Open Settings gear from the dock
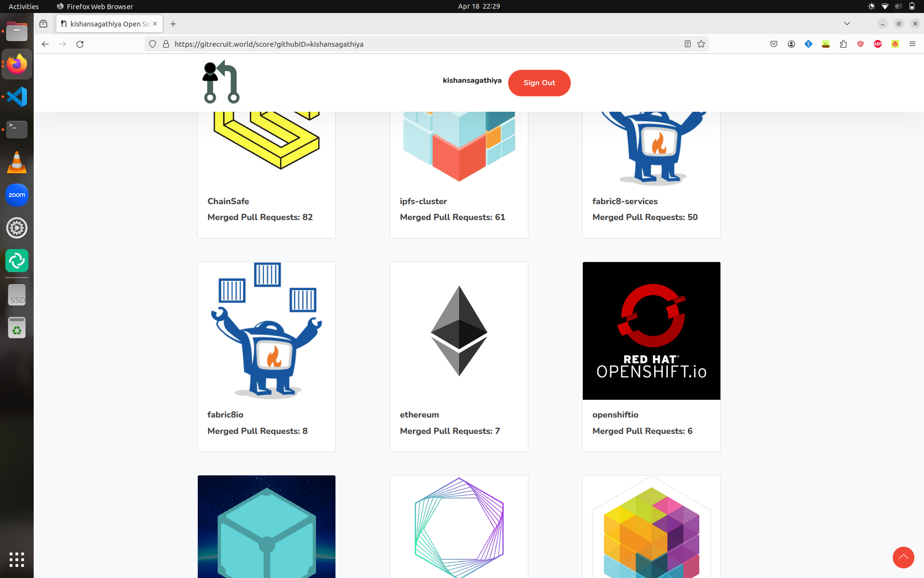 point(17,228)
